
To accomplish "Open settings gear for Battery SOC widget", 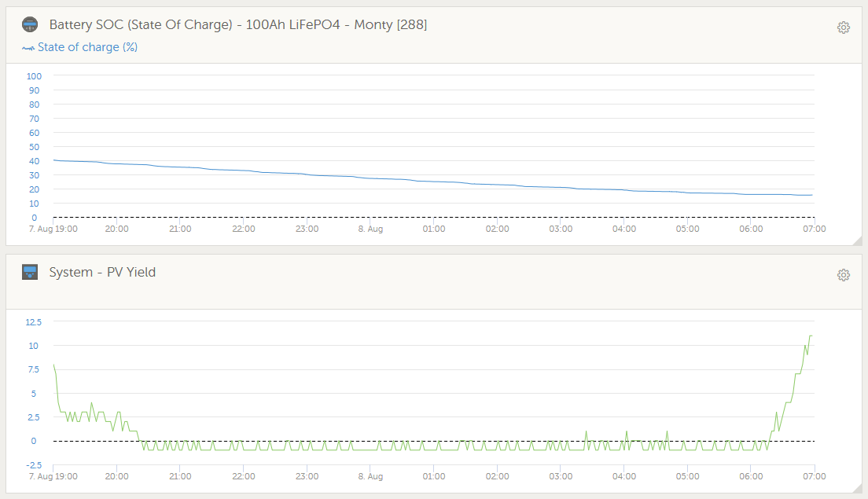I will [x=844, y=28].
